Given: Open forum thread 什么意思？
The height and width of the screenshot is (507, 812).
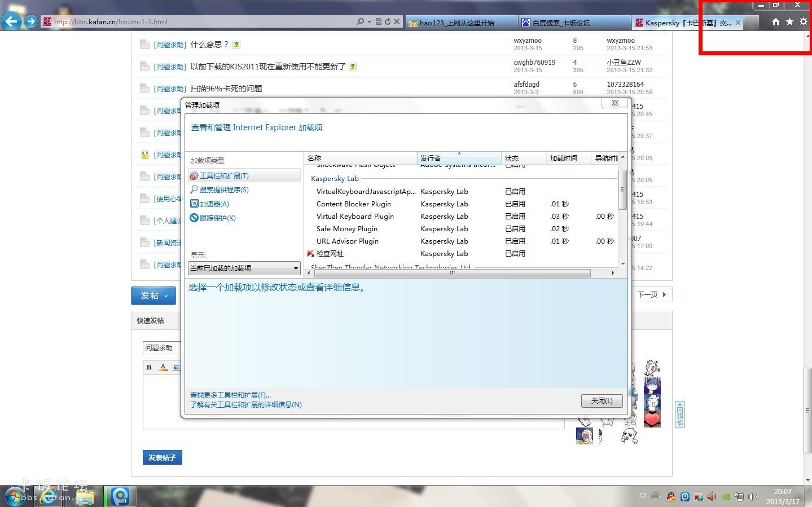Looking at the screenshot, I should pos(209,45).
